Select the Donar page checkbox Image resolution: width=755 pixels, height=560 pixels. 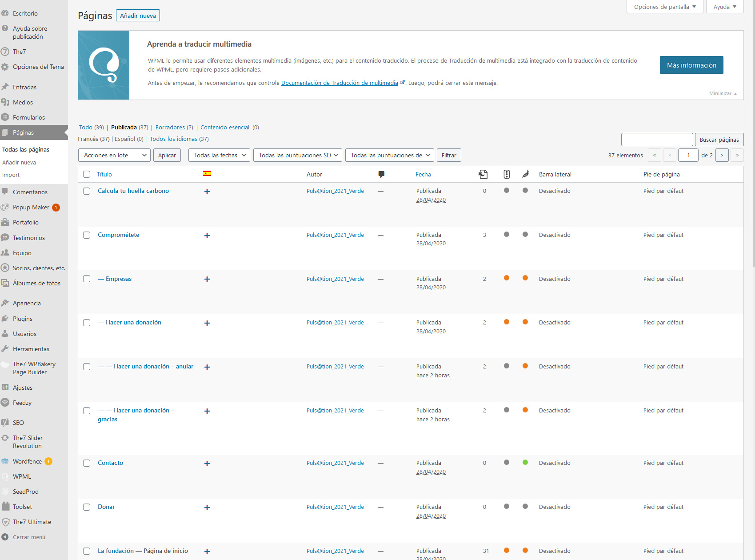click(x=87, y=507)
